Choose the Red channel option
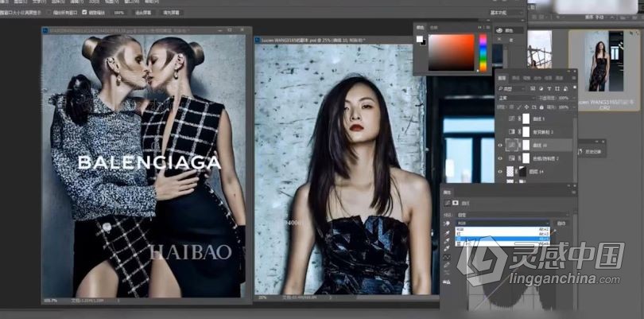This screenshot has height=319, width=644. [502, 234]
